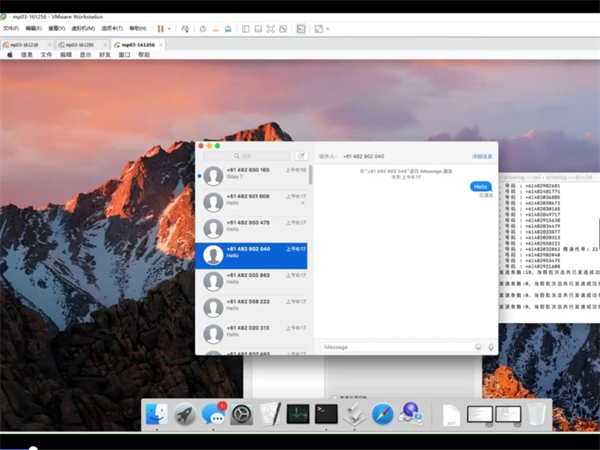Open Finder from the dock
The height and width of the screenshot is (450, 600).
[x=156, y=414]
